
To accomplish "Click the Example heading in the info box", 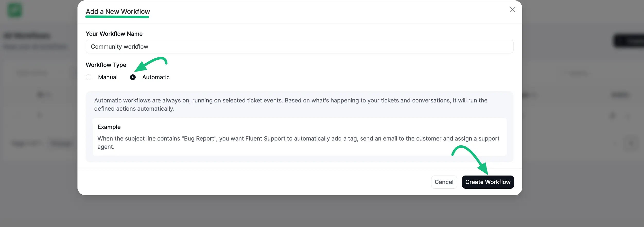I will click(109, 127).
